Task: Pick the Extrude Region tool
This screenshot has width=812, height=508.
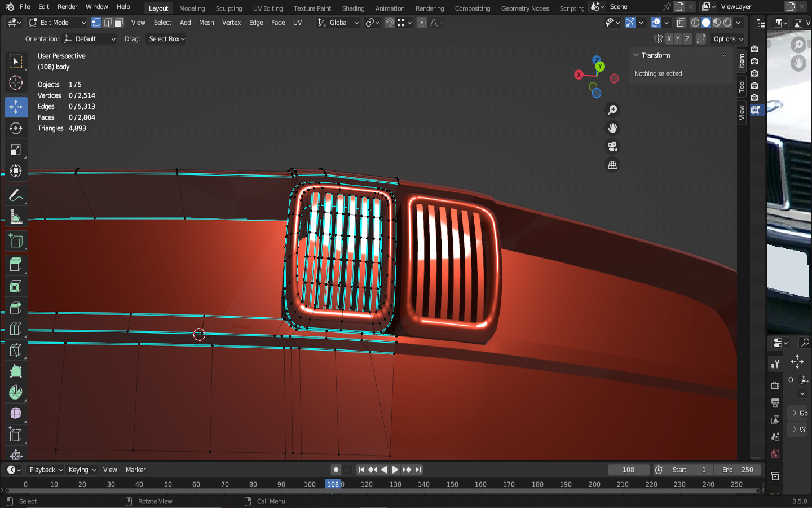Action: (16, 264)
